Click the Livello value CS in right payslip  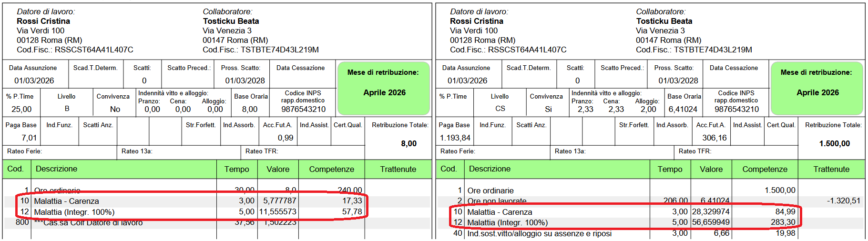click(x=500, y=109)
